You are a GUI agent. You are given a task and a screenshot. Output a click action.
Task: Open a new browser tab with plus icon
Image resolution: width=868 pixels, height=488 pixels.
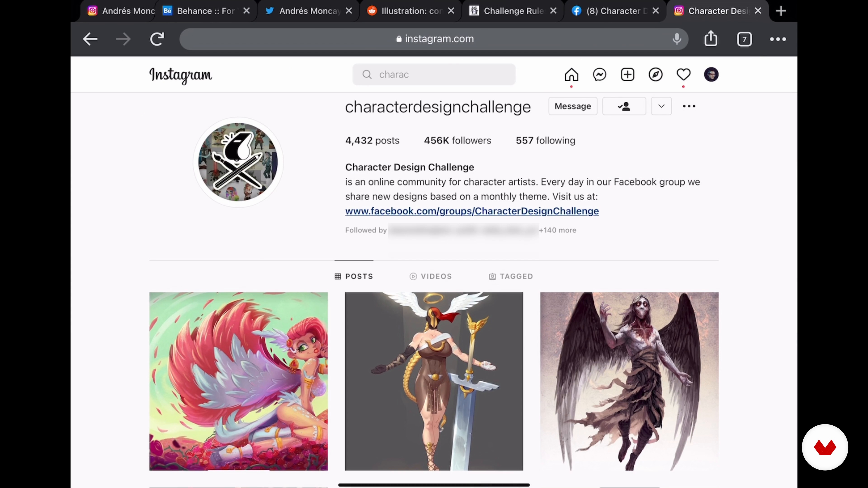point(781,11)
